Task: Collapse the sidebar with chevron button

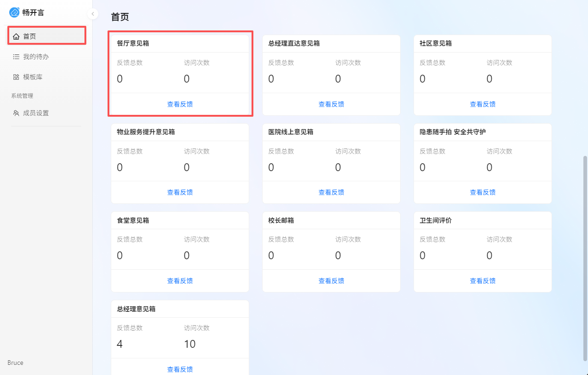Action: pyautogui.click(x=93, y=14)
